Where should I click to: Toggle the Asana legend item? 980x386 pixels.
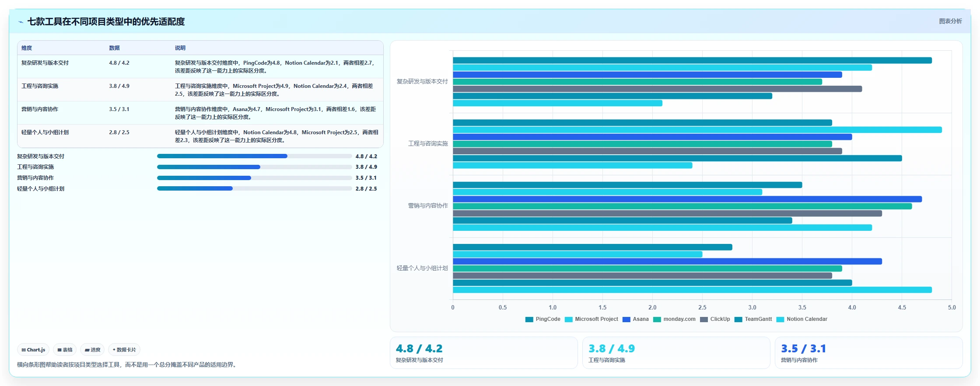[635, 319]
